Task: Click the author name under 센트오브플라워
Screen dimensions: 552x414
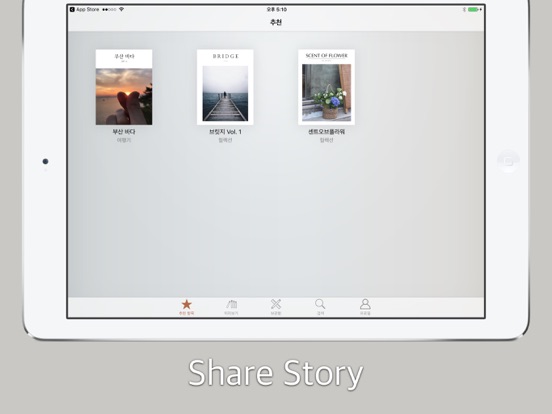Action: 326,140
